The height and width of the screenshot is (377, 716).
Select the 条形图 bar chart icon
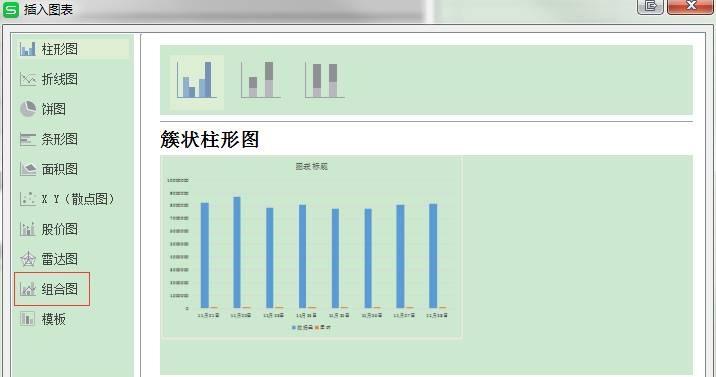pos(27,139)
